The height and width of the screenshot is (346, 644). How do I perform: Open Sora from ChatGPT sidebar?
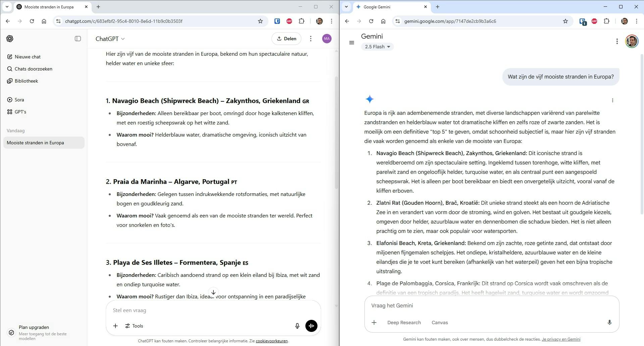click(44, 100)
